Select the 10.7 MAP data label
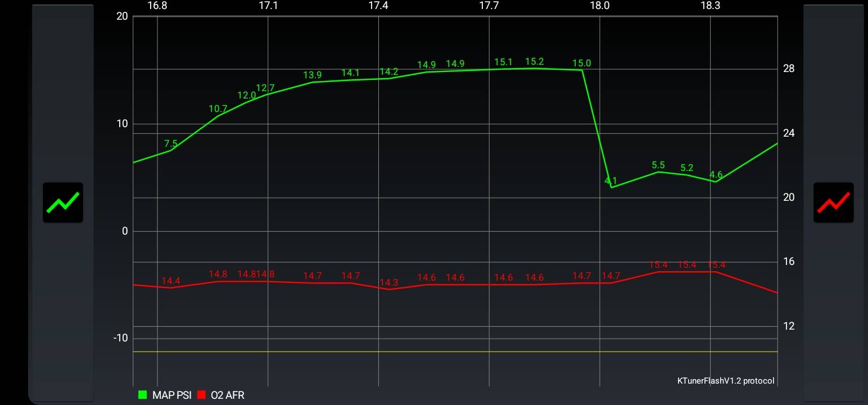This screenshot has height=405, width=868. click(x=218, y=109)
